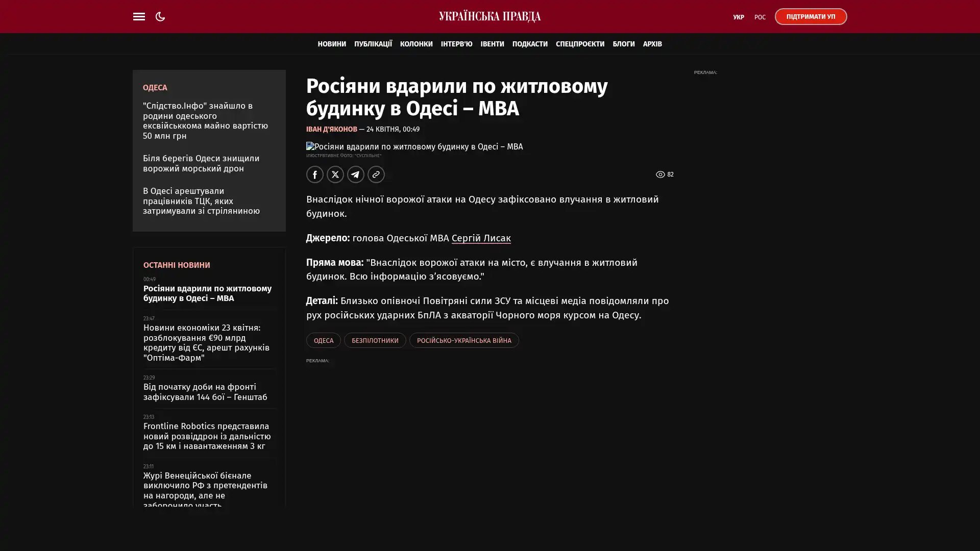Open the ПОДКАСТИ menu section
Image resolution: width=980 pixels, height=551 pixels.
(529, 44)
